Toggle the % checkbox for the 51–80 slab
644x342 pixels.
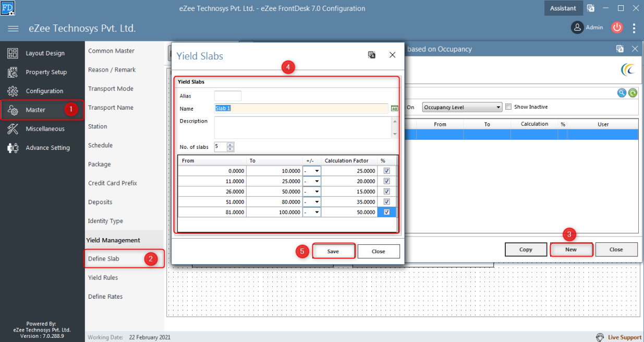(386, 202)
